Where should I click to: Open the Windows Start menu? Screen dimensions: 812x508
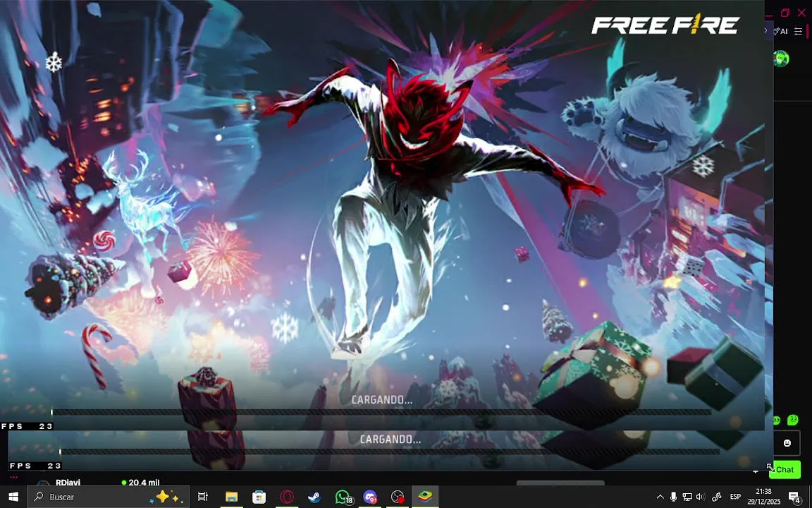(13, 497)
